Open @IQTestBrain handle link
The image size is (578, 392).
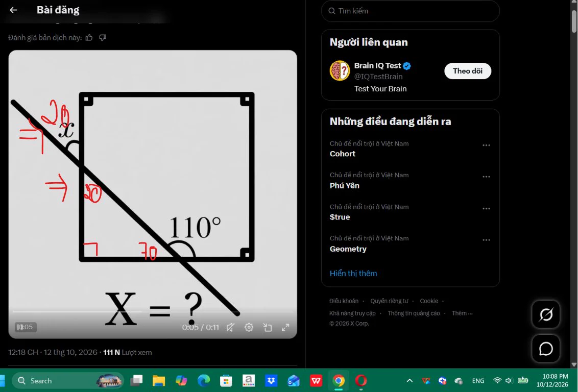click(x=378, y=77)
